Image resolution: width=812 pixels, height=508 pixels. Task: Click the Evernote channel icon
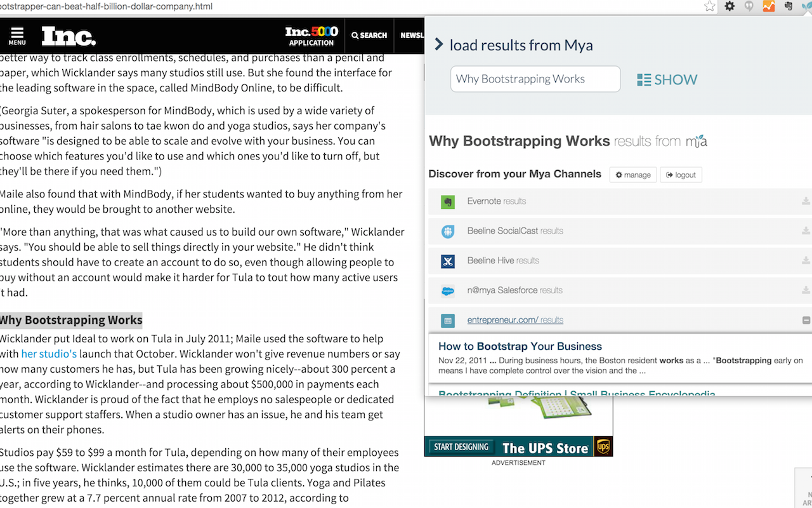448,202
